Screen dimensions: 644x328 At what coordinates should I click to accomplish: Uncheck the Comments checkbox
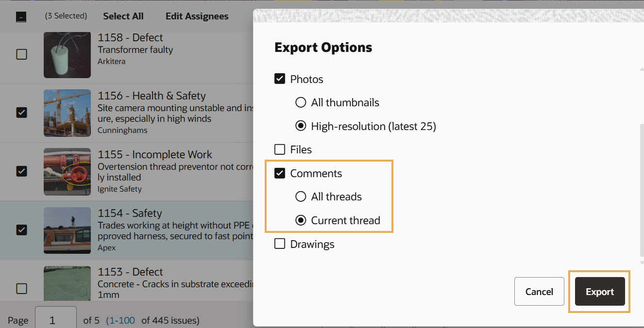(x=280, y=173)
